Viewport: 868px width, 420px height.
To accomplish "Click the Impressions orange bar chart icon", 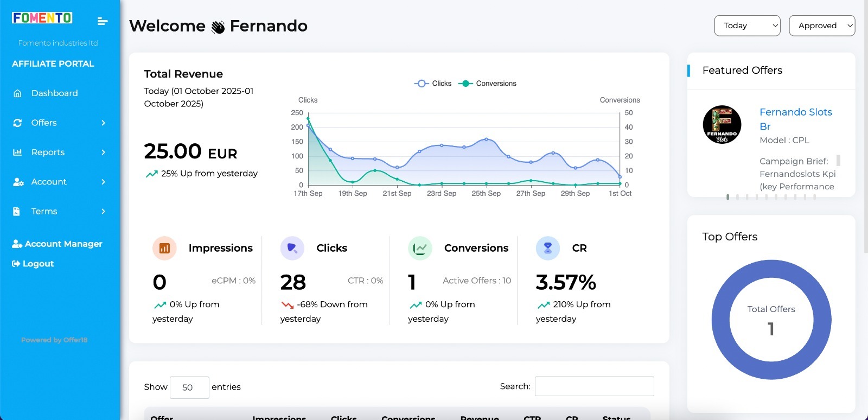I will [x=164, y=248].
